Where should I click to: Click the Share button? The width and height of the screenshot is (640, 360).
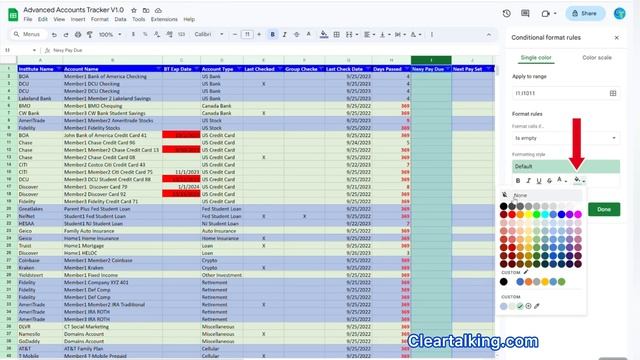(x=585, y=13)
